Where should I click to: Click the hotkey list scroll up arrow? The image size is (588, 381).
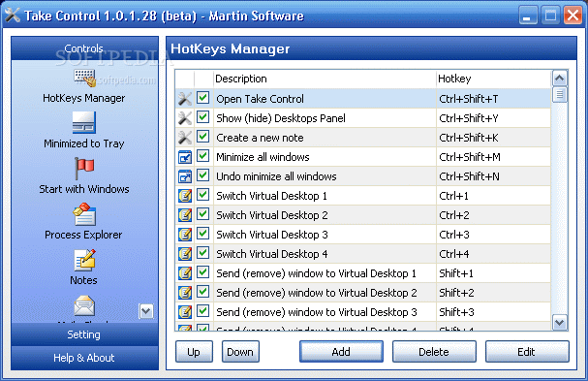tap(560, 79)
